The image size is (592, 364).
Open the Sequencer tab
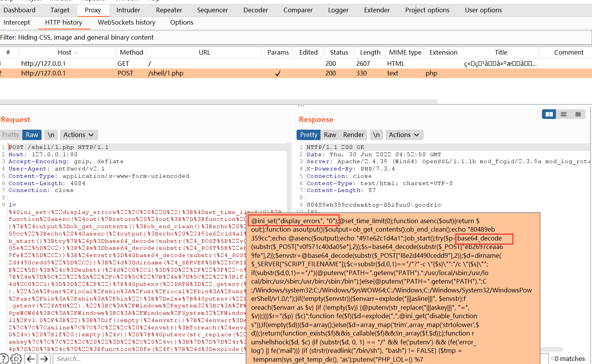point(213,10)
